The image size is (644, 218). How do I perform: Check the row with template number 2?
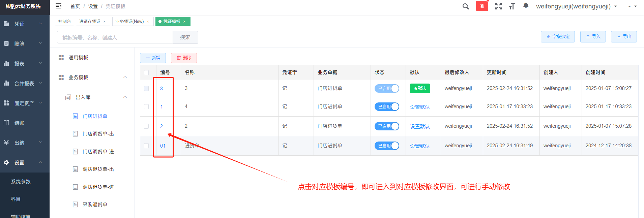click(146, 126)
